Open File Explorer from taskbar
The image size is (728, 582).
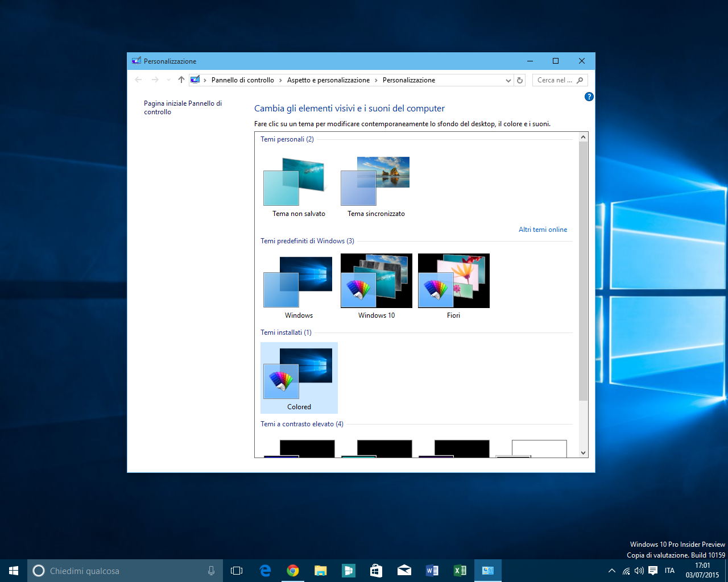coord(321,571)
